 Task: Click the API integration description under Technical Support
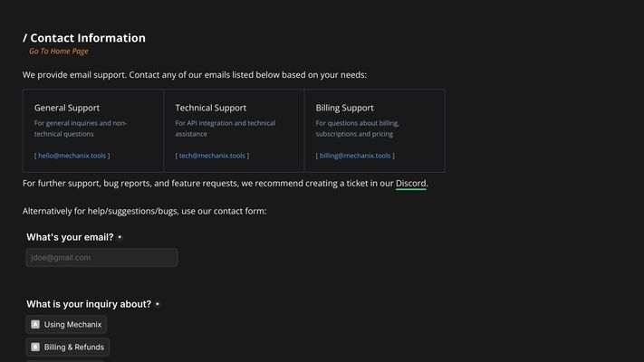[226, 129]
